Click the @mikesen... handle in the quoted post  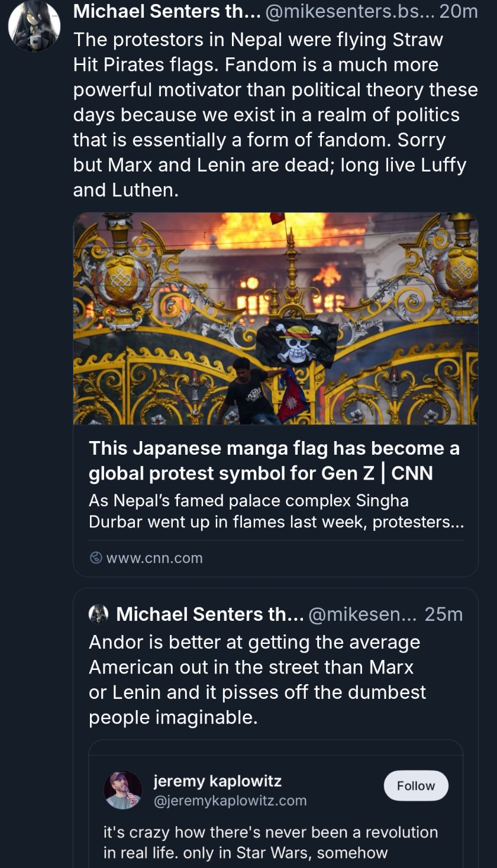point(363,614)
